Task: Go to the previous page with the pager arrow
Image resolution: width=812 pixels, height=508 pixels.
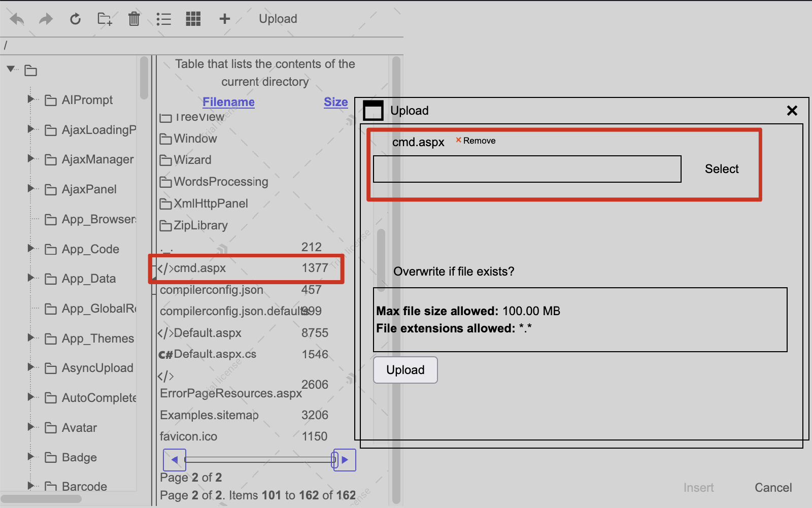Action: pyautogui.click(x=175, y=460)
